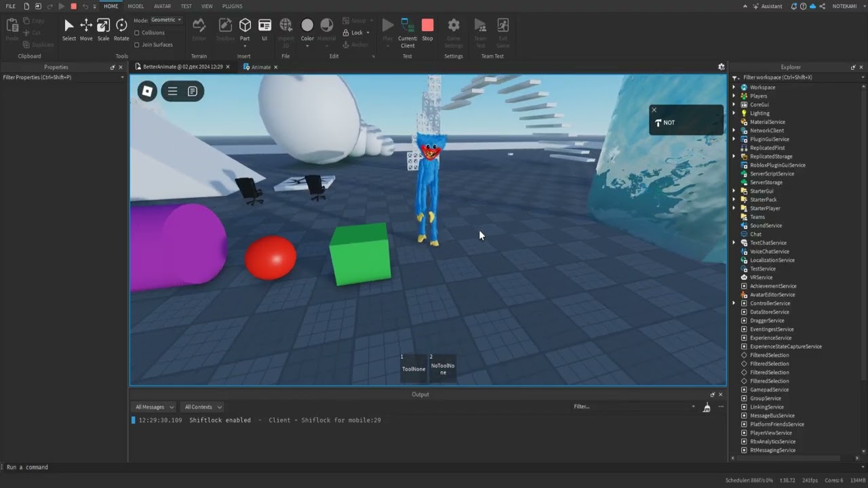This screenshot has height=488, width=868.
Task: Select ToolNone hotbar slot 1
Action: coord(414,367)
